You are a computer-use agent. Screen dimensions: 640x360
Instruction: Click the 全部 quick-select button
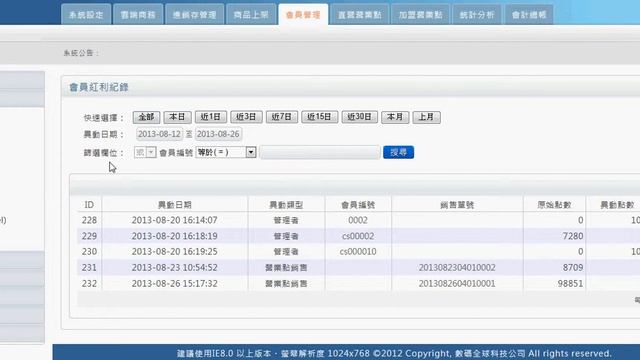(x=146, y=117)
